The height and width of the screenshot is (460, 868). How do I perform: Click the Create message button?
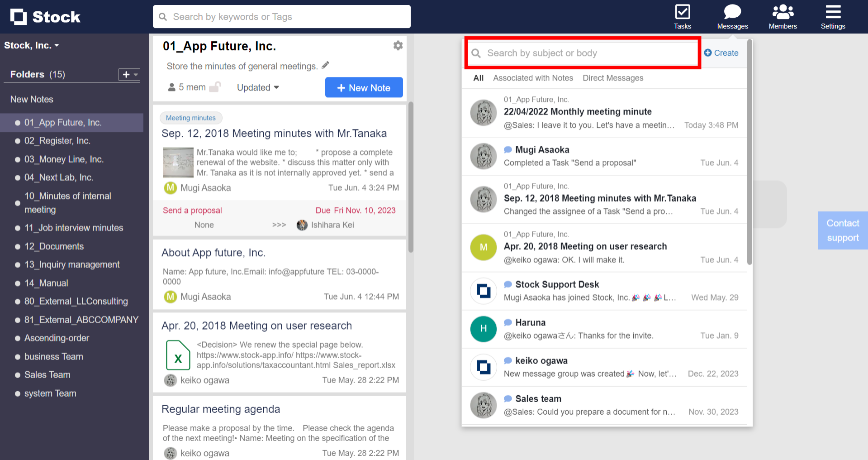tap(721, 53)
